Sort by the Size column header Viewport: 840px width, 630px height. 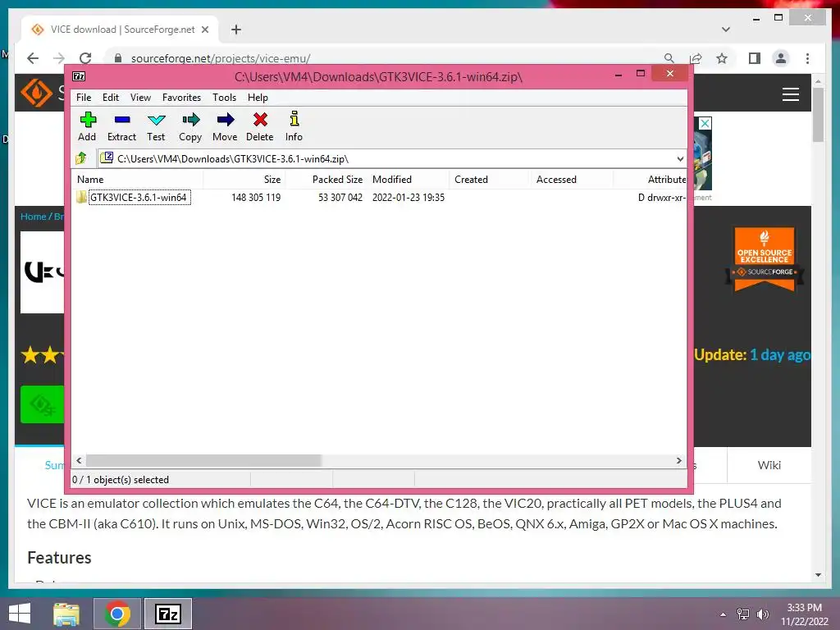[244, 180]
